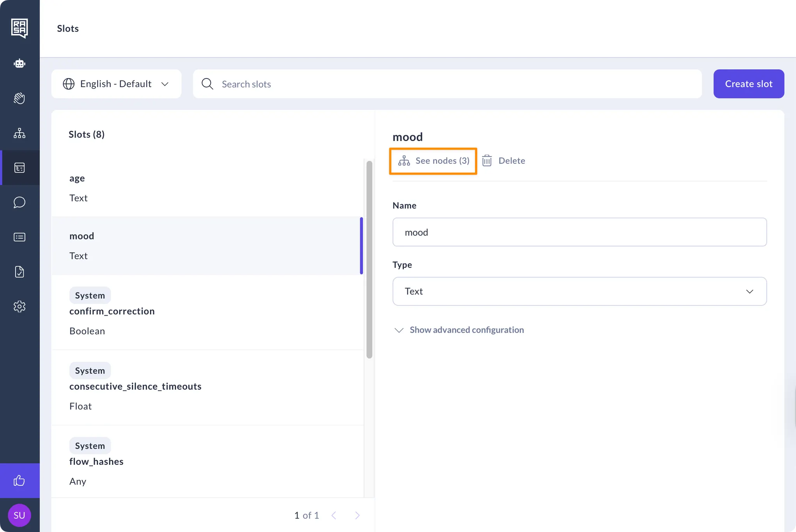Open the waving hand sidebar icon
Image resolution: width=796 pixels, height=532 pixels.
pyautogui.click(x=19, y=98)
